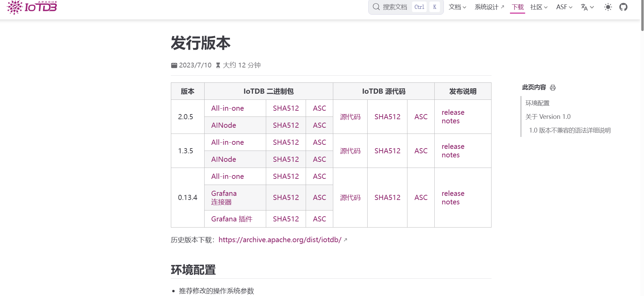Open the Apache IoTDB logo homepage
The width and height of the screenshot is (644, 296).
point(32,7)
